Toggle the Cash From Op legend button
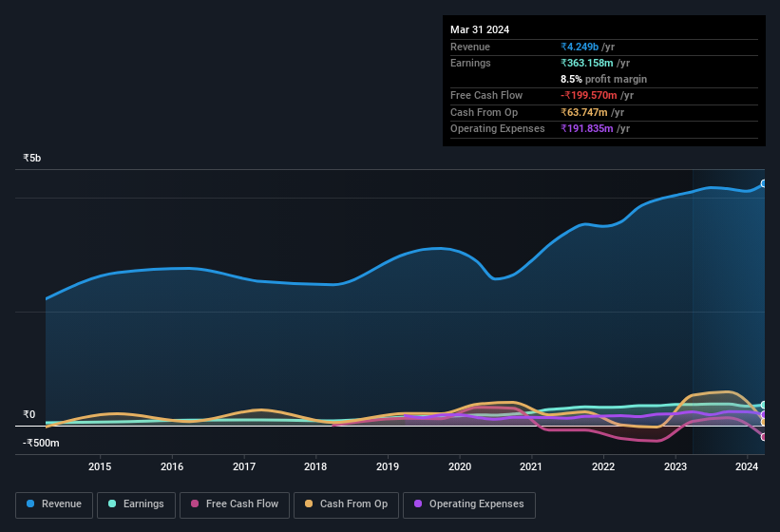 click(x=346, y=505)
